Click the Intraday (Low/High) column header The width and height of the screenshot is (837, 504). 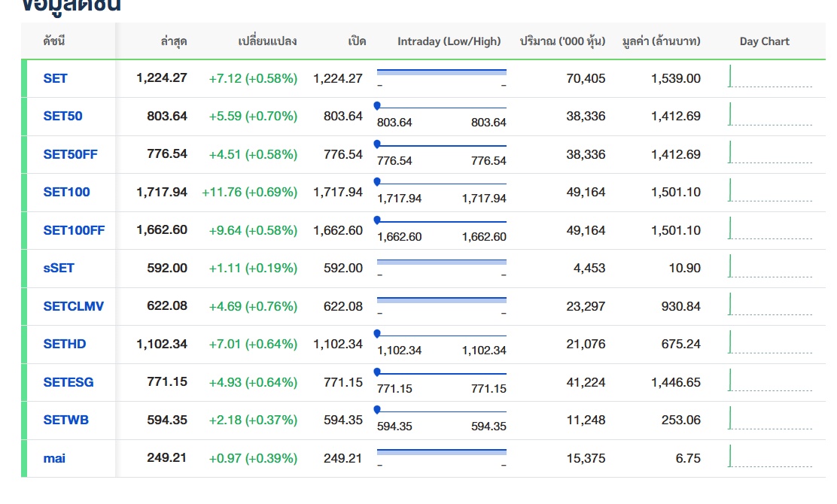point(449,41)
